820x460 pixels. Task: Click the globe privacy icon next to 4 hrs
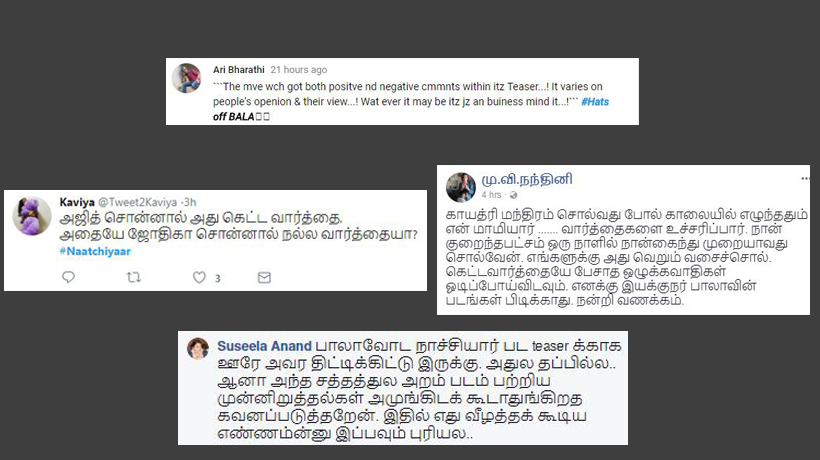[514, 195]
